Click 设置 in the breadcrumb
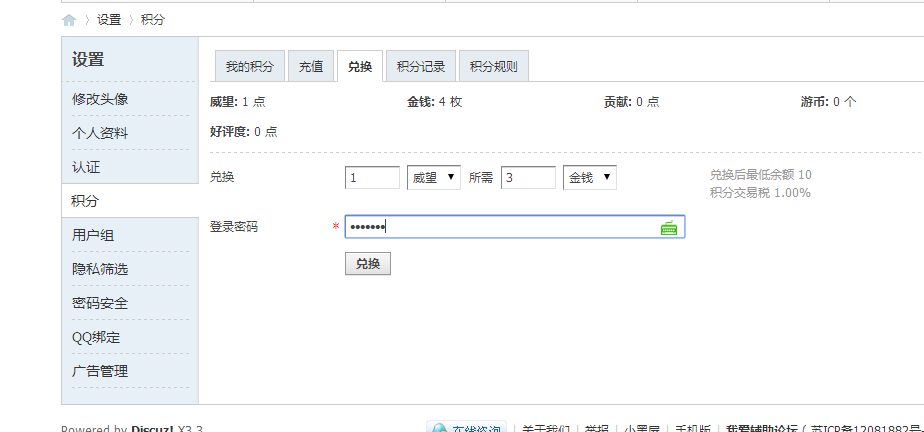This screenshot has width=924, height=432. [109, 20]
